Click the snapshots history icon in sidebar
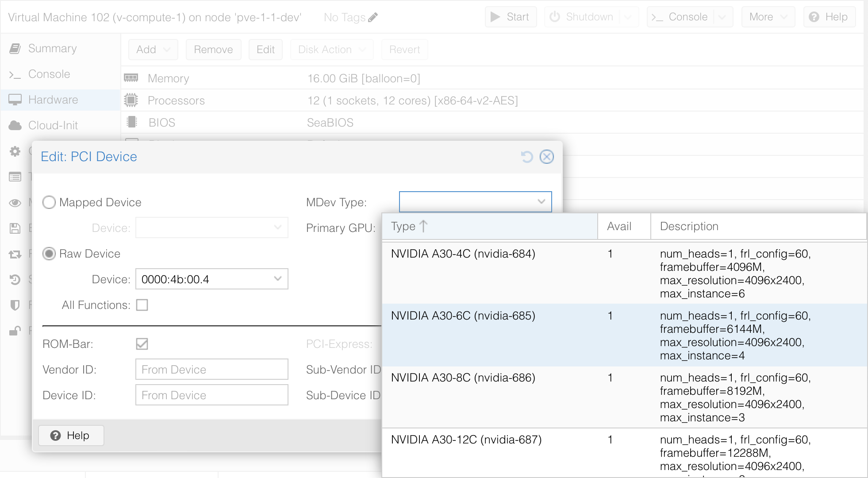 coord(15,279)
